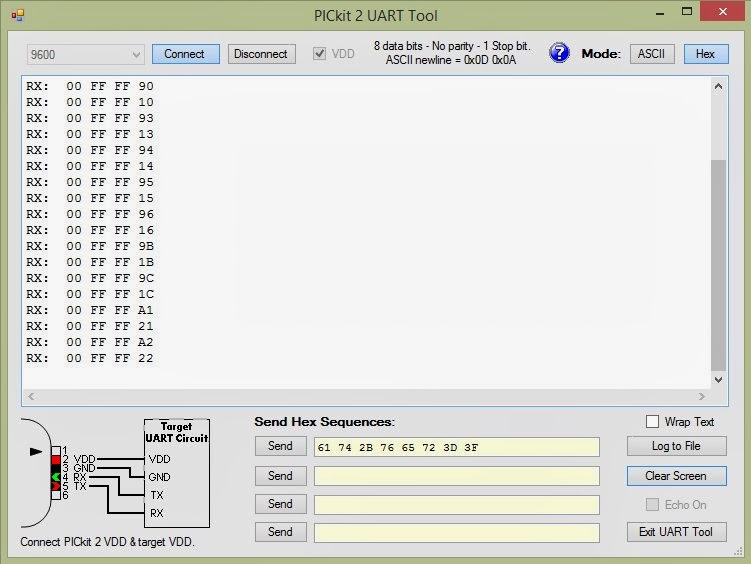The width and height of the screenshot is (751, 564).
Task: Click the scroll up arrow in RX output
Action: (718, 87)
